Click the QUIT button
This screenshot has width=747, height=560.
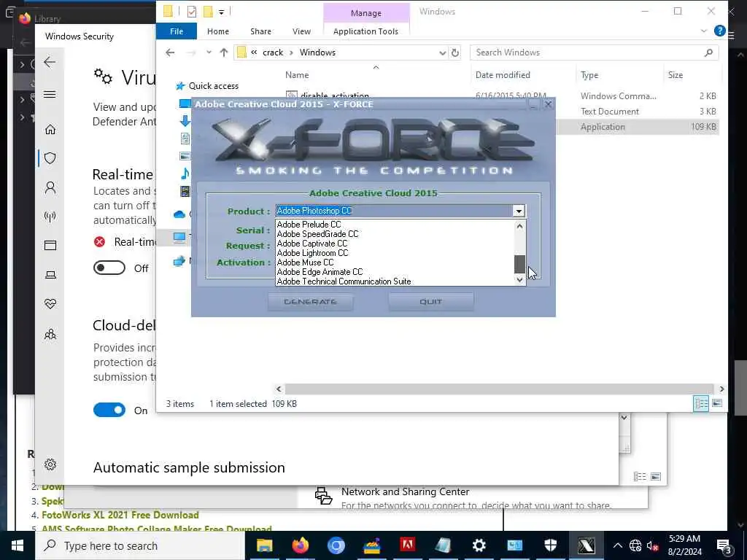click(431, 302)
